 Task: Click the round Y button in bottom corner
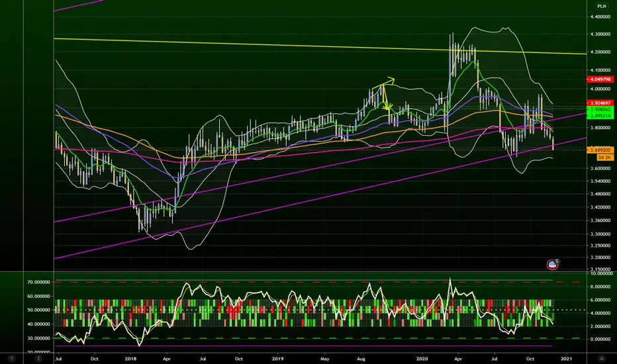click(x=12, y=359)
